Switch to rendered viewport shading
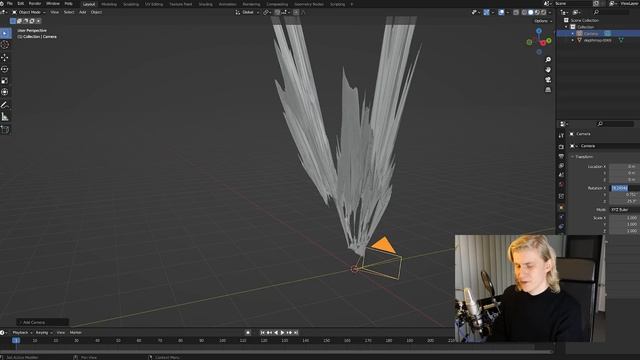640x360 pixels. click(x=543, y=12)
